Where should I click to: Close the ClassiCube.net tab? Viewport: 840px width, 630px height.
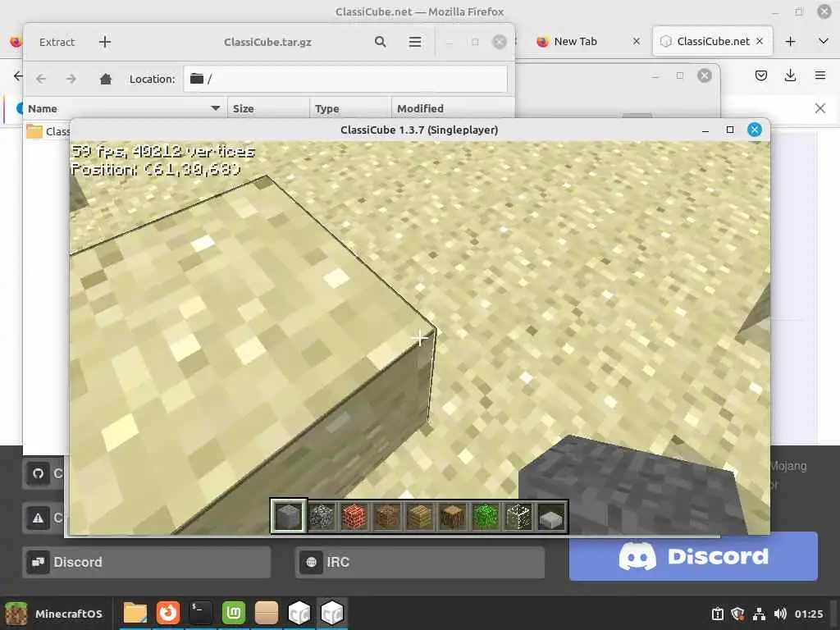tap(760, 41)
